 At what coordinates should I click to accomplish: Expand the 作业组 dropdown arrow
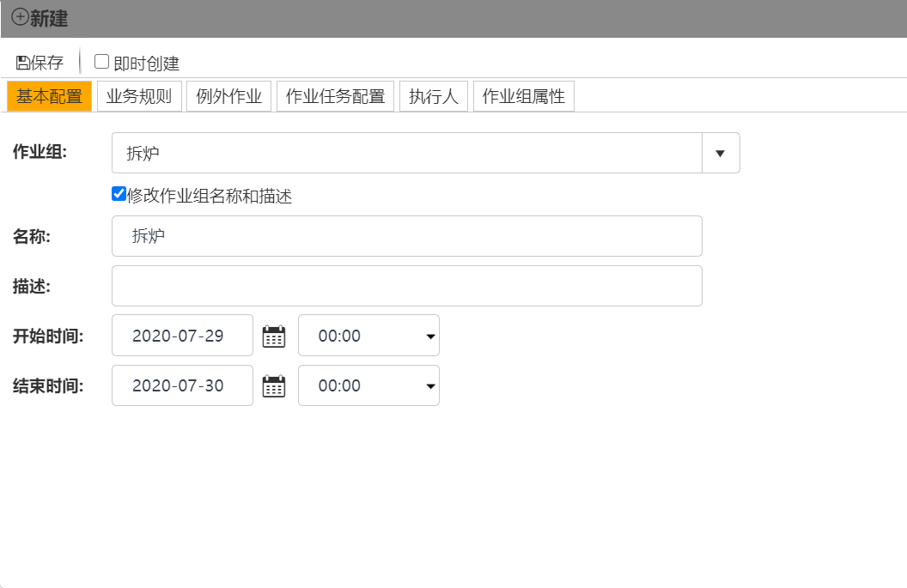(721, 153)
